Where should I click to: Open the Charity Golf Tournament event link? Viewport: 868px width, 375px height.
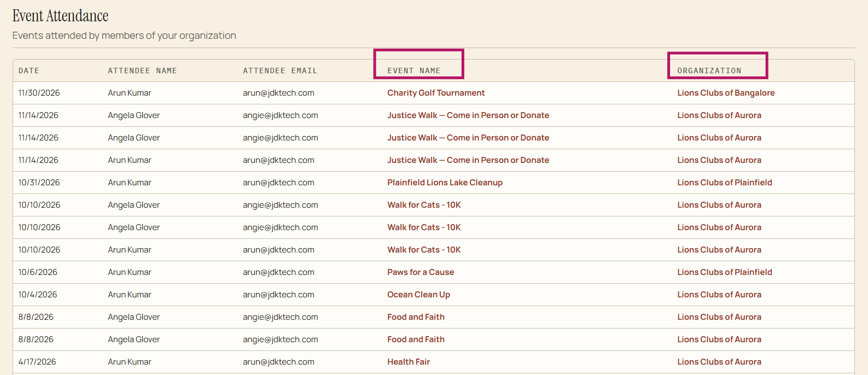436,93
